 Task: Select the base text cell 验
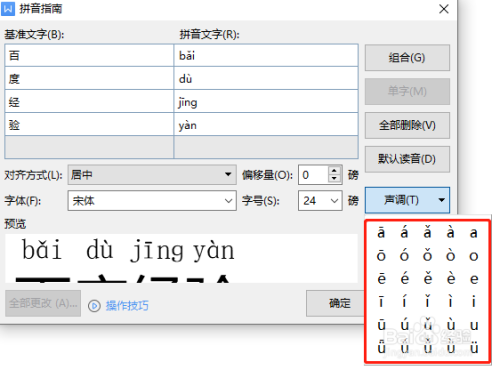click(x=89, y=124)
